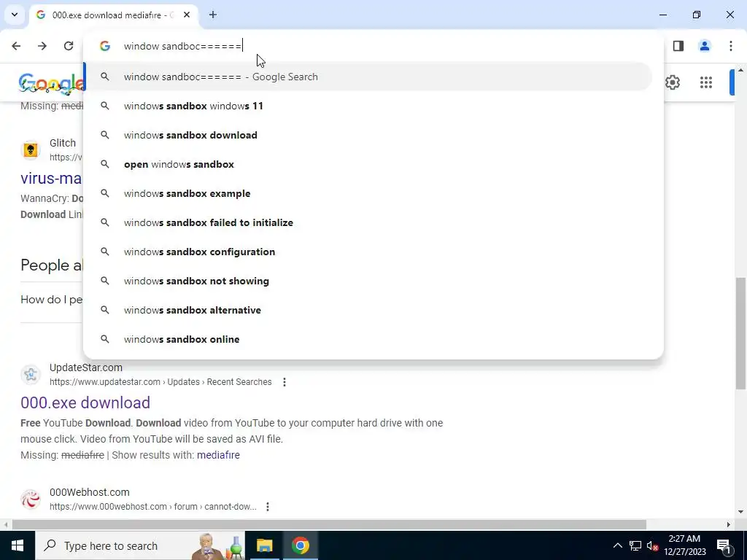
Task: Click the horizontal page scrollbar thumb
Action: pyautogui.click(x=329, y=525)
